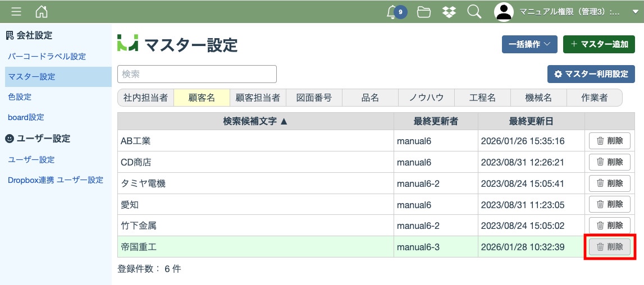Viewport: 644px width, 285px height.
Task: Delete the AB工業 row
Action: pyautogui.click(x=609, y=141)
